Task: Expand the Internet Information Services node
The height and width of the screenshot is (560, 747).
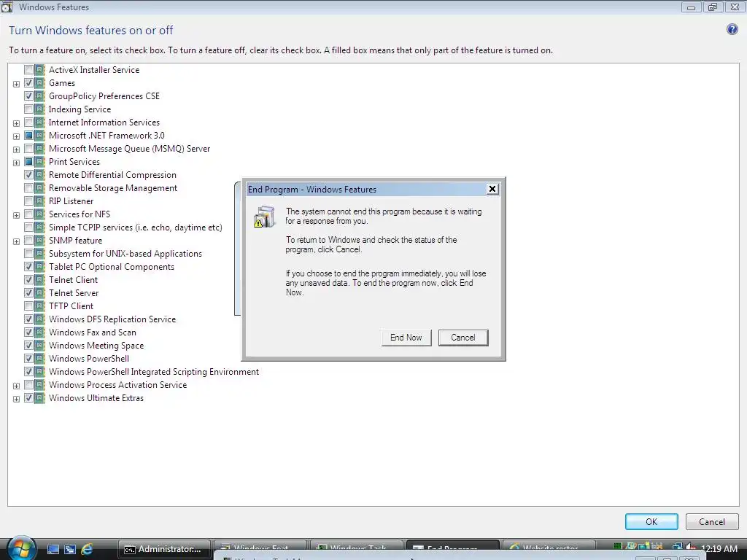Action: coord(16,123)
